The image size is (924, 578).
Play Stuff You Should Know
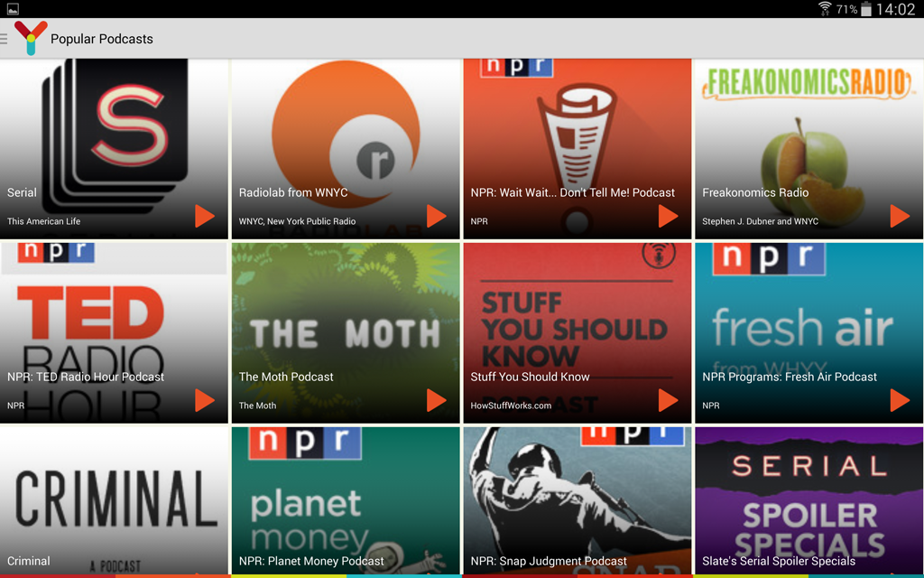(668, 400)
